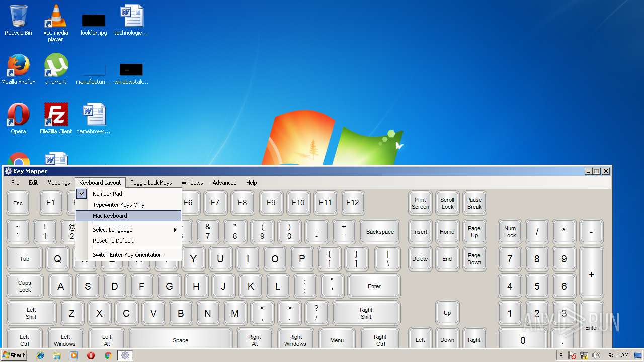The width and height of the screenshot is (644, 362).
Task: Click the Page Down key
Action: point(474,259)
